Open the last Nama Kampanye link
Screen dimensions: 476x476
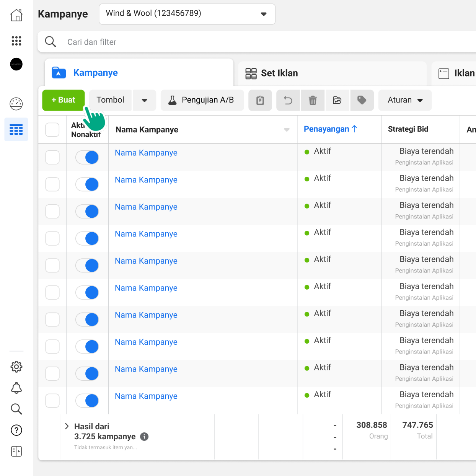[146, 396]
